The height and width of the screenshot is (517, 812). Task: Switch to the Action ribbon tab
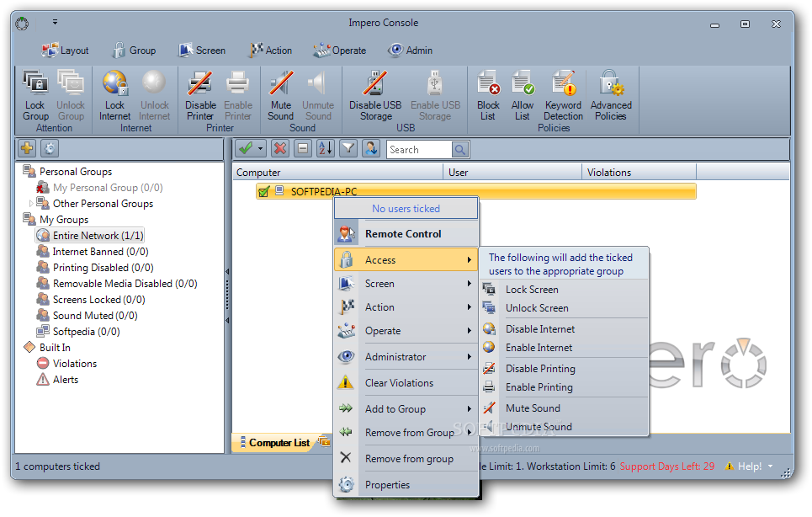271,51
